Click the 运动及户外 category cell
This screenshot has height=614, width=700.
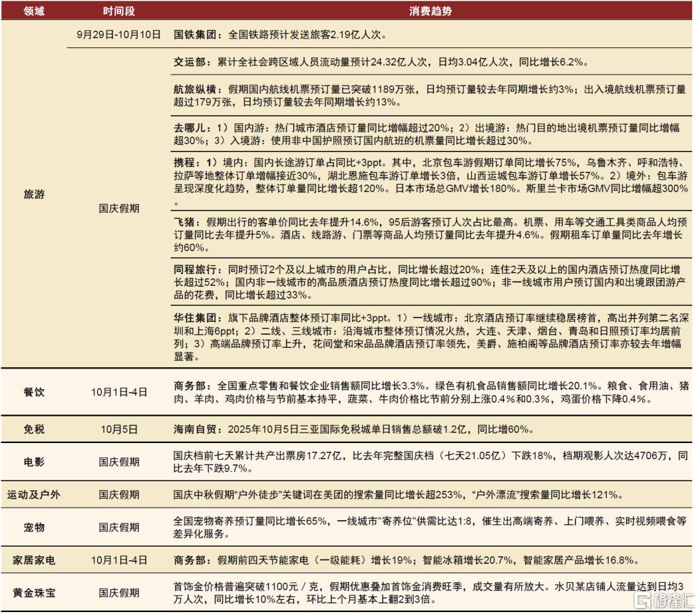pyautogui.click(x=34, y=495)
